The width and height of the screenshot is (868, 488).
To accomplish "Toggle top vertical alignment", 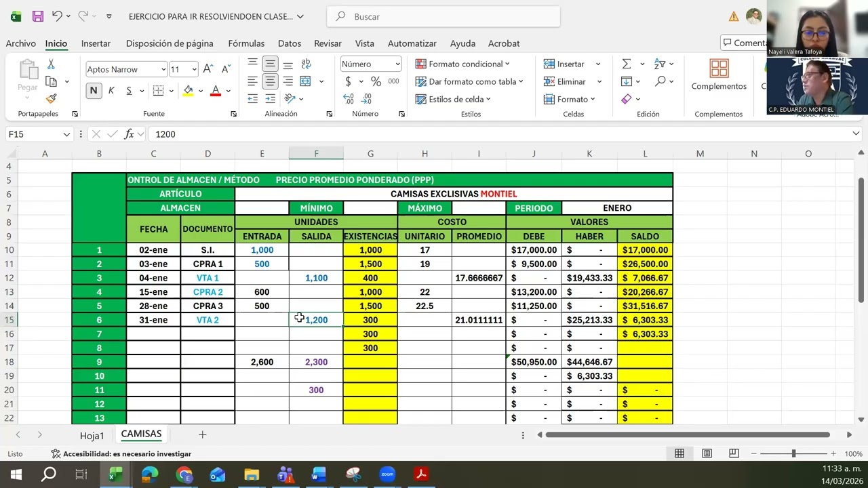I will point(252,64).
